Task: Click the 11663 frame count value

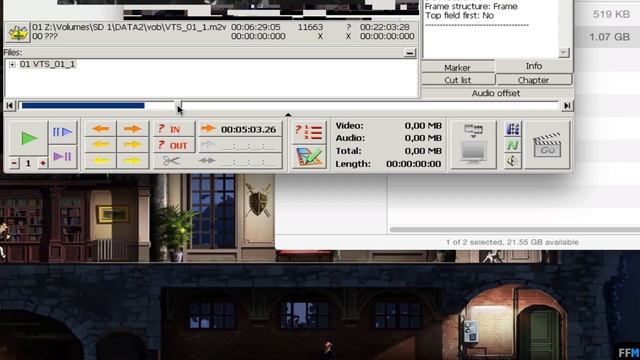Action: 310,27
